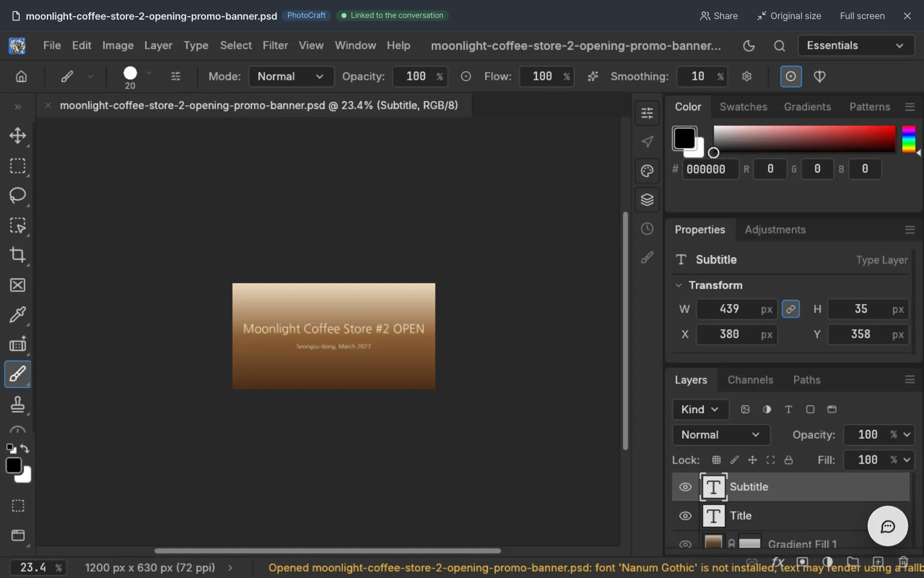Click the Home icon in options bar

pos(21,76)
